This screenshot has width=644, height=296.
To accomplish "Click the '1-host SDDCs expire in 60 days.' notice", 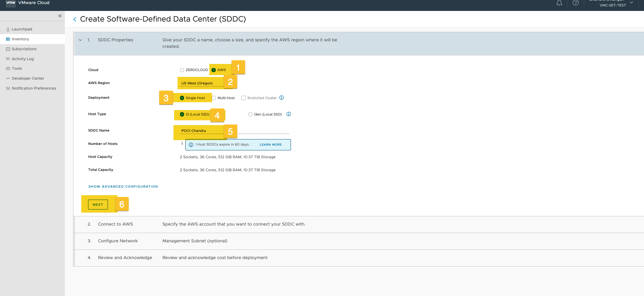I will [x=223, y=145].
